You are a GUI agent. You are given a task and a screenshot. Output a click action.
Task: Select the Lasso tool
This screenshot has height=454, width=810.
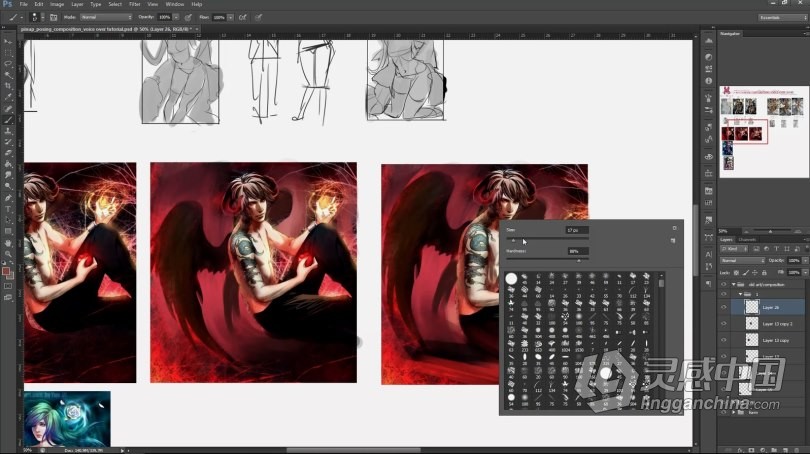8,64
